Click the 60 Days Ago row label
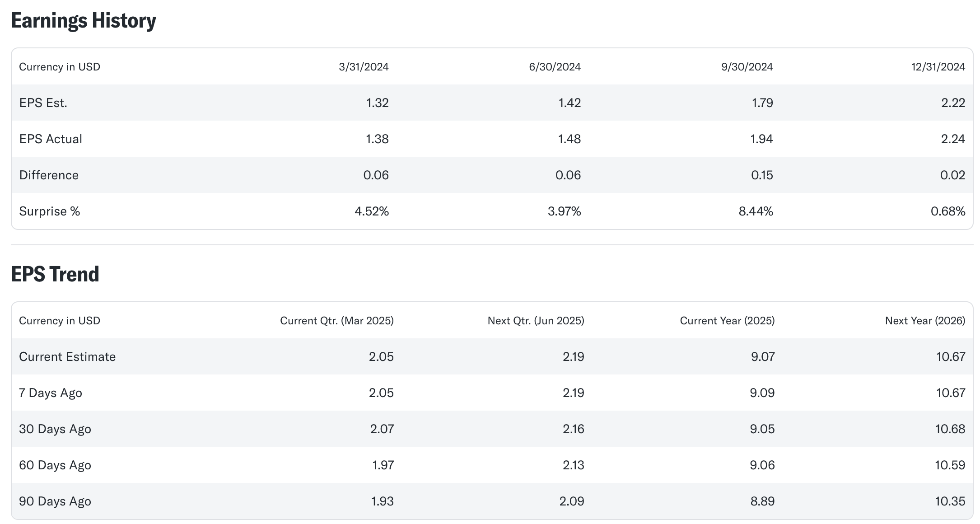This screenshot has height=524, width=980. tap(55, 465)
